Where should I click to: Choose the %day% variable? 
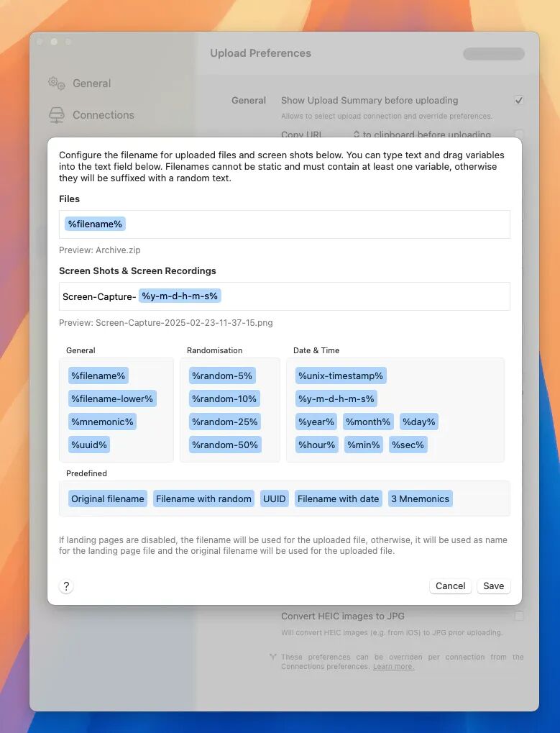[418, 422]
